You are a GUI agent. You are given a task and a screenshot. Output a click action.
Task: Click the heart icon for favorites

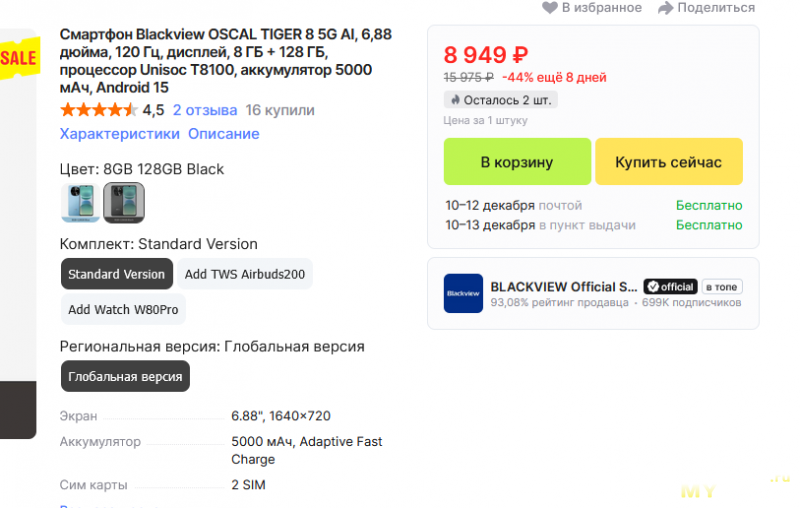549,8
